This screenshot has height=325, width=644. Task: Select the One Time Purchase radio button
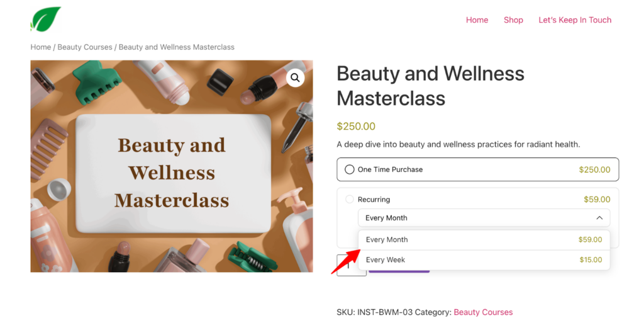[350, 169]
